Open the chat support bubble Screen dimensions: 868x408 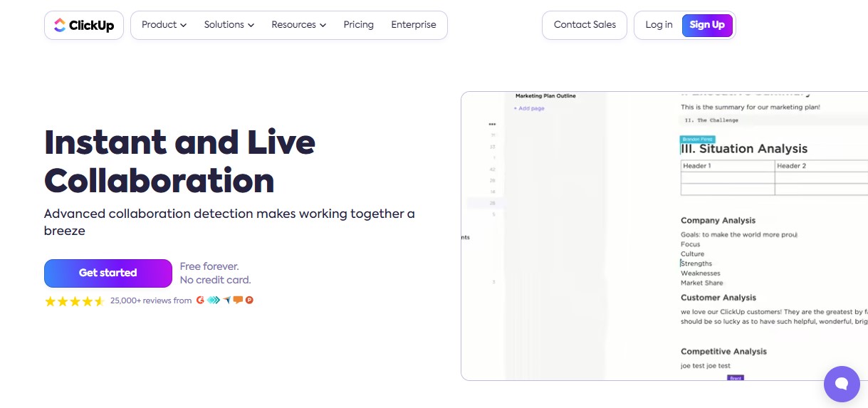[x=841, y=385]
